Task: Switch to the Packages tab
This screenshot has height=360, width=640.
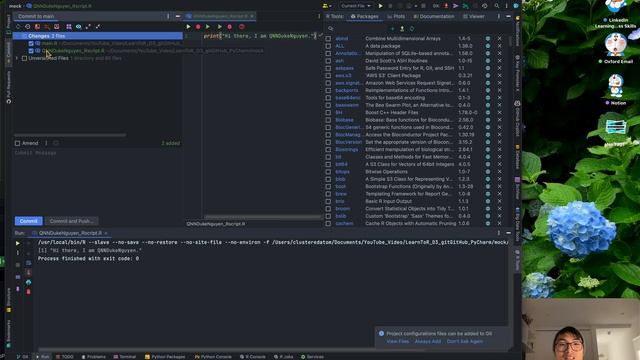Action: (x=364, y=16)
